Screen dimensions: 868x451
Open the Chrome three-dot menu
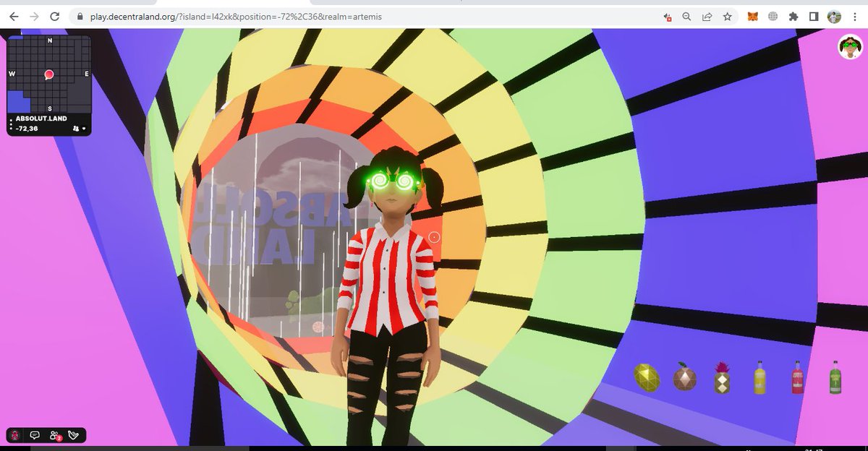tap(854, 16)
